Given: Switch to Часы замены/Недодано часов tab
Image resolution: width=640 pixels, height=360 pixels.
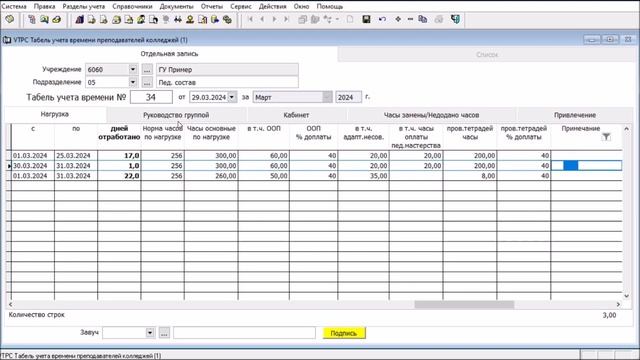Looking at the screenshot, I should coord(431,115).
